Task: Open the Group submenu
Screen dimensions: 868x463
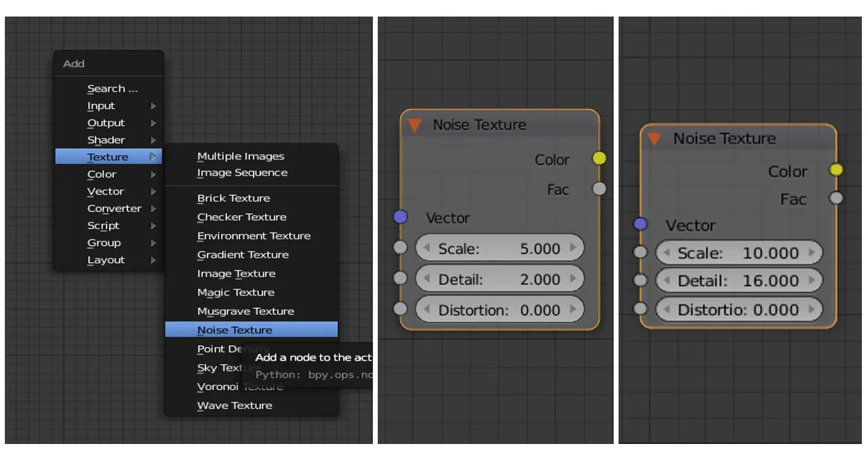Action: click(108, 243)
